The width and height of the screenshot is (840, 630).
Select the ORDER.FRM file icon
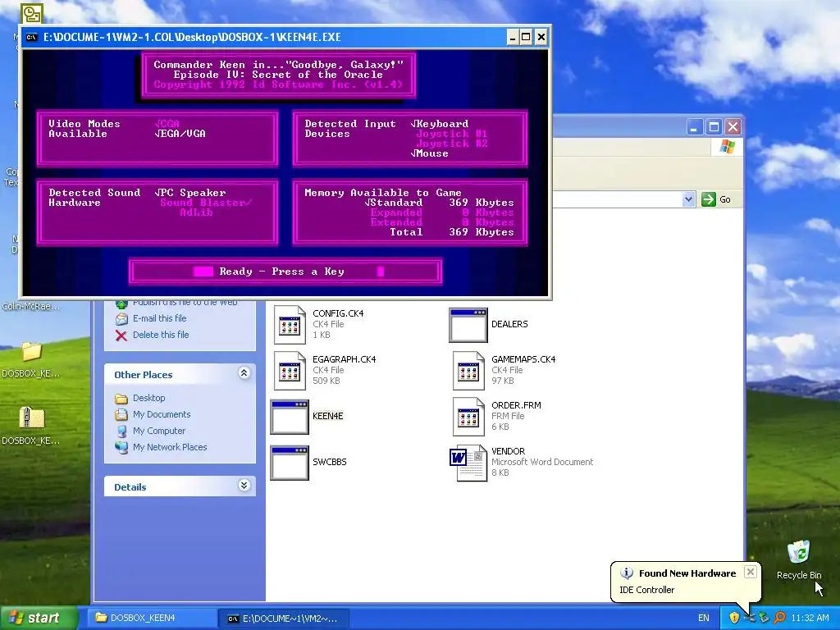pyautogui.click(x=468, y=416)
